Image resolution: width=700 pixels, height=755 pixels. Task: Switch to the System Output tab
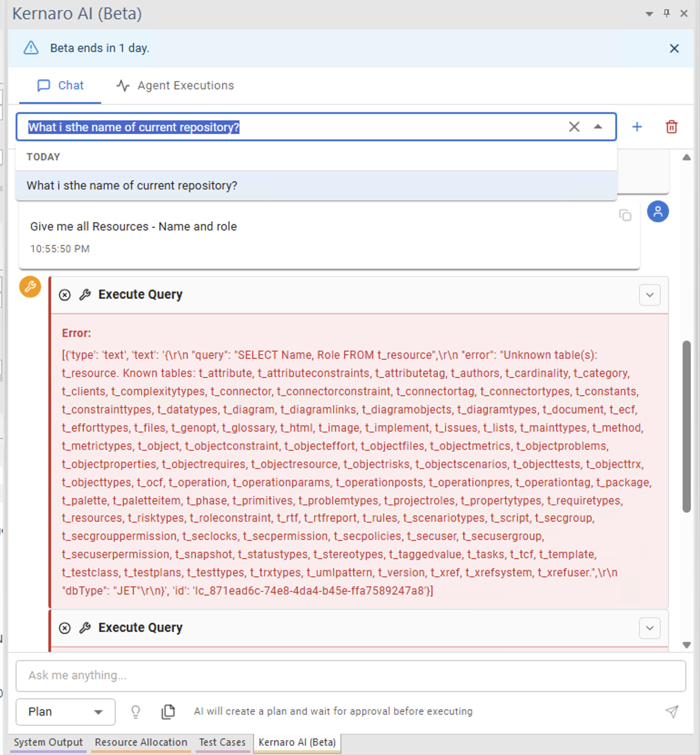[48, 742]
